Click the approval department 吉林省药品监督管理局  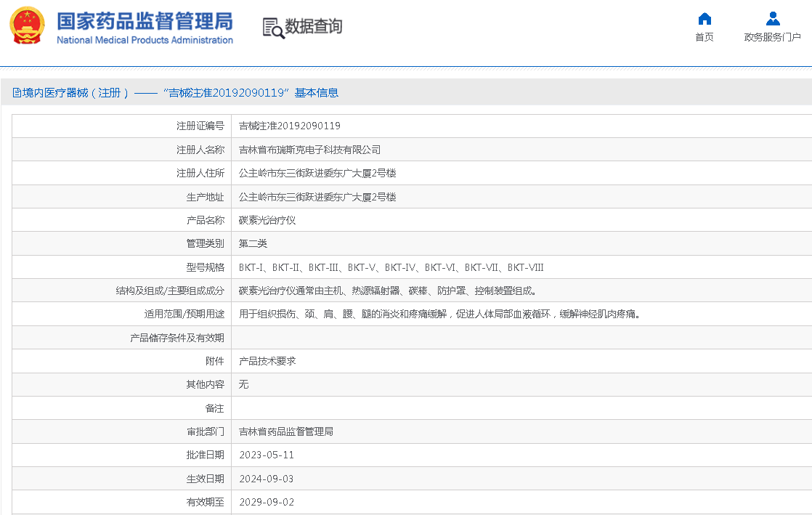point(286,431)
